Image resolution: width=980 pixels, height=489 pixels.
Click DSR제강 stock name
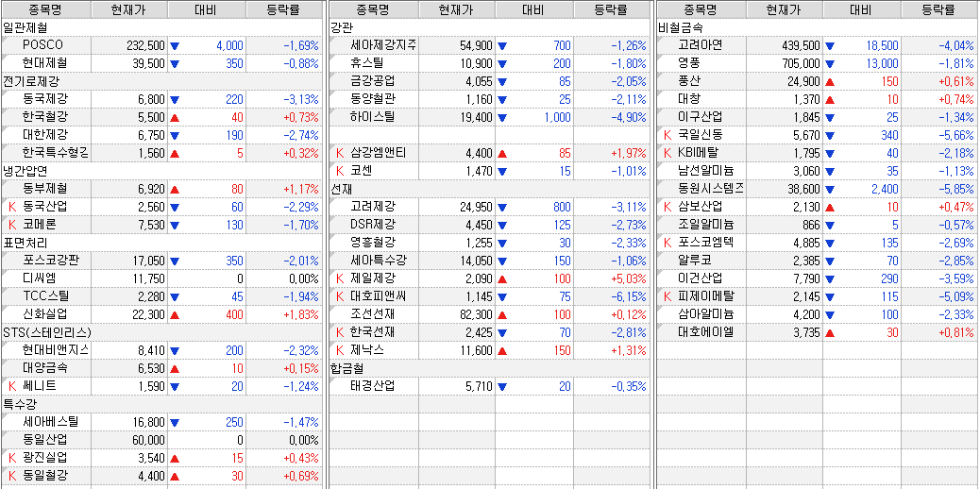click(x=373, y=225)
